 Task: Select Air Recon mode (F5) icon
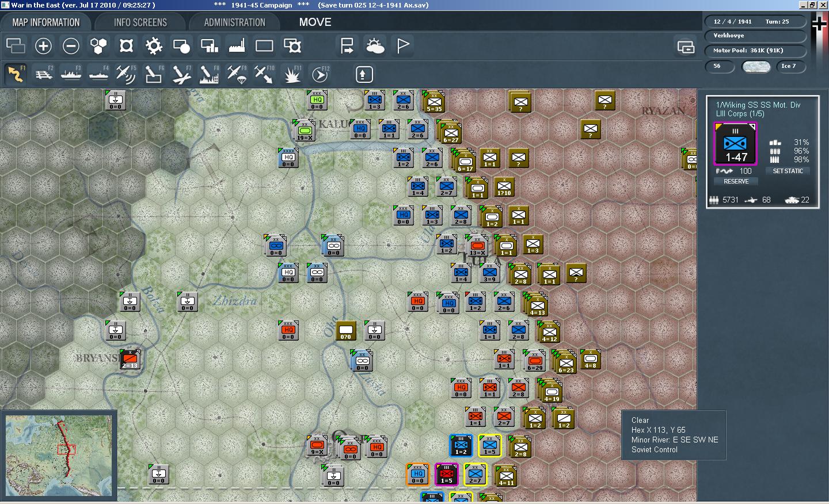[126, 74]
